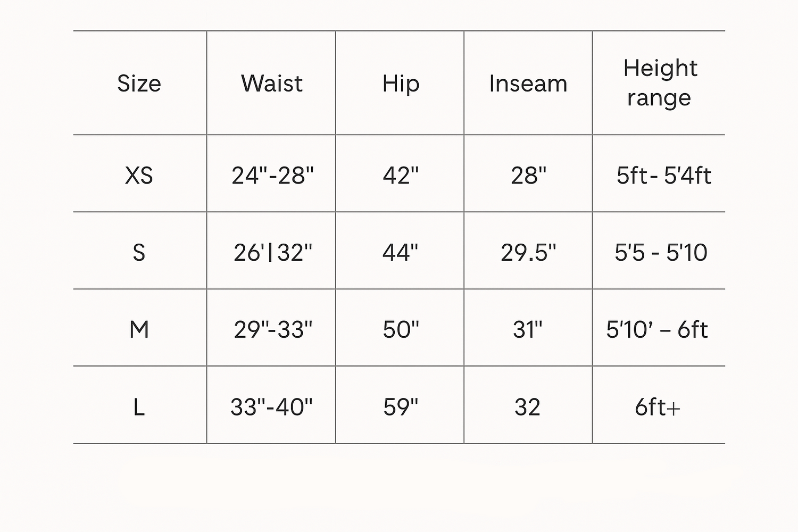Select the 5'5 - 5'10 height range

[661, 252]
